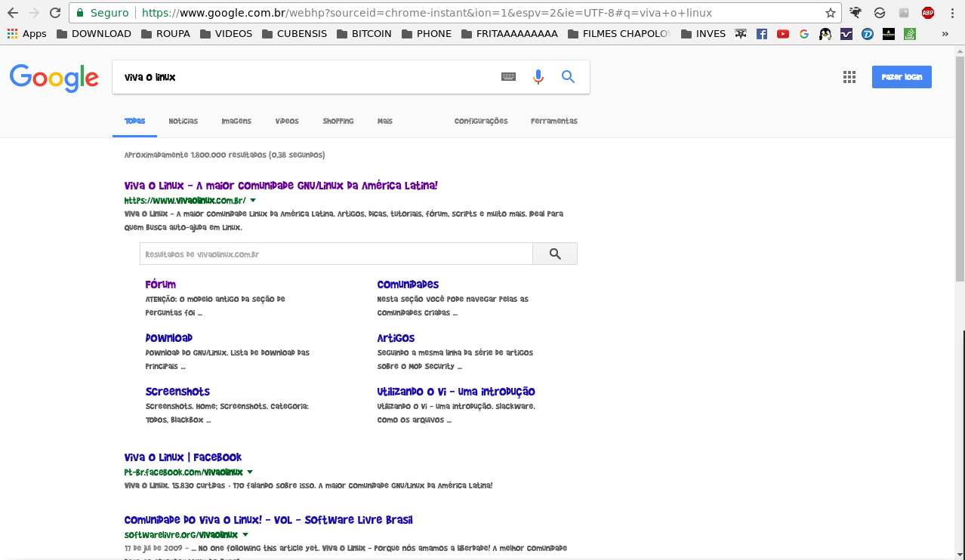Bookmark this page using the star icon
Screen dimensions: 965x560
[831, 13]
